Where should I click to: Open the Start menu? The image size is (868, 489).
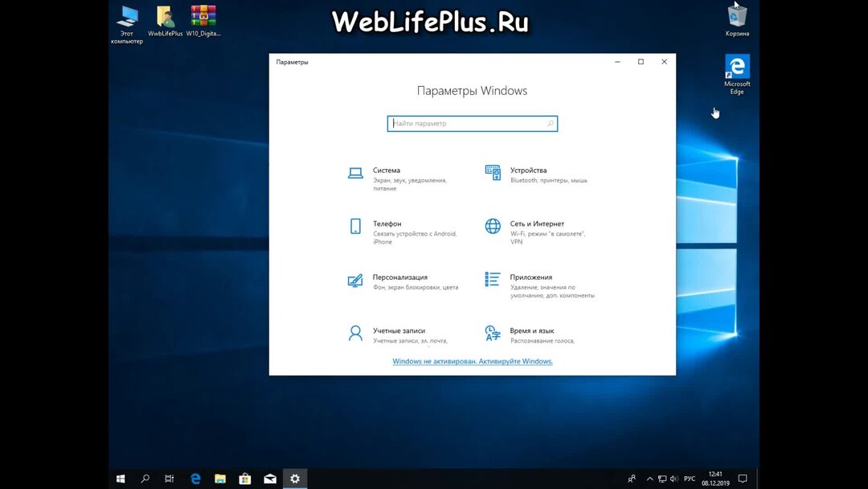click(x=120, y=478)
